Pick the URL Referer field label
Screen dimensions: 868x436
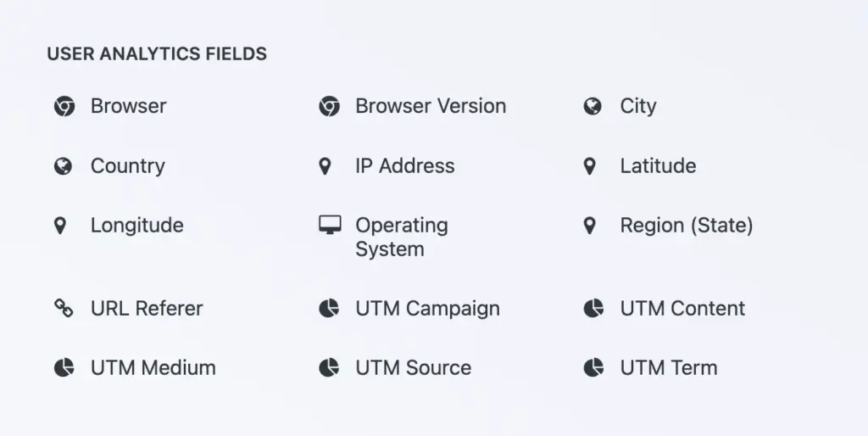tap(147, 309)
